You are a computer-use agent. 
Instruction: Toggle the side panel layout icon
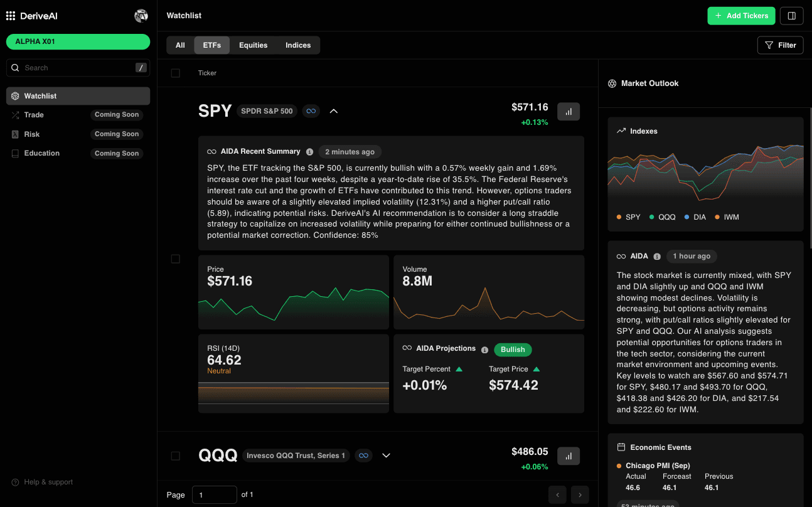click(x=791, y=16)
